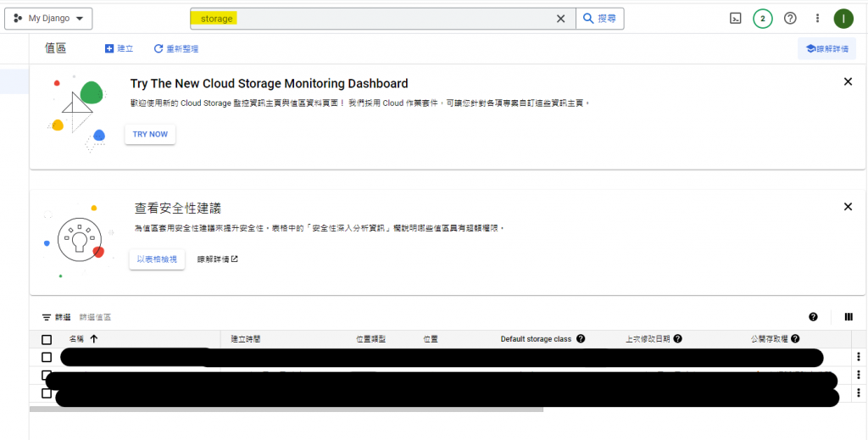Open the third row's three-dot actions menu
The image size is (868, 440).
click(859, 393)
